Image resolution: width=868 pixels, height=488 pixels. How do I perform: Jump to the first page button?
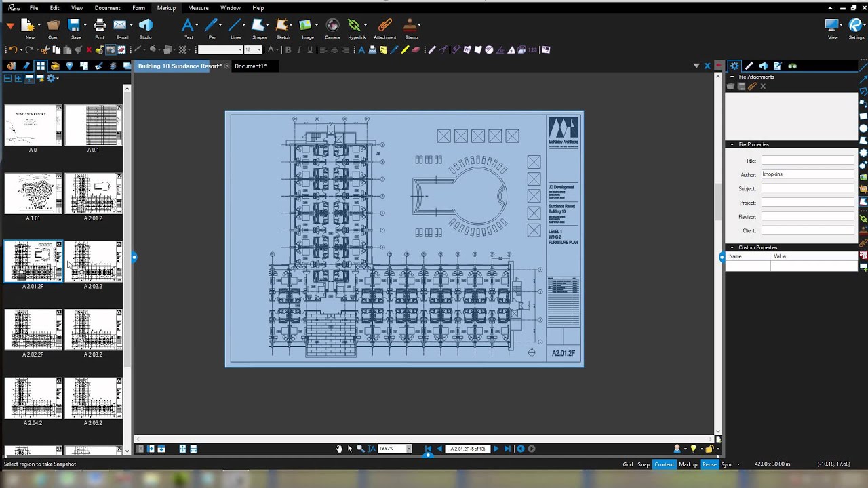point(428,449)
